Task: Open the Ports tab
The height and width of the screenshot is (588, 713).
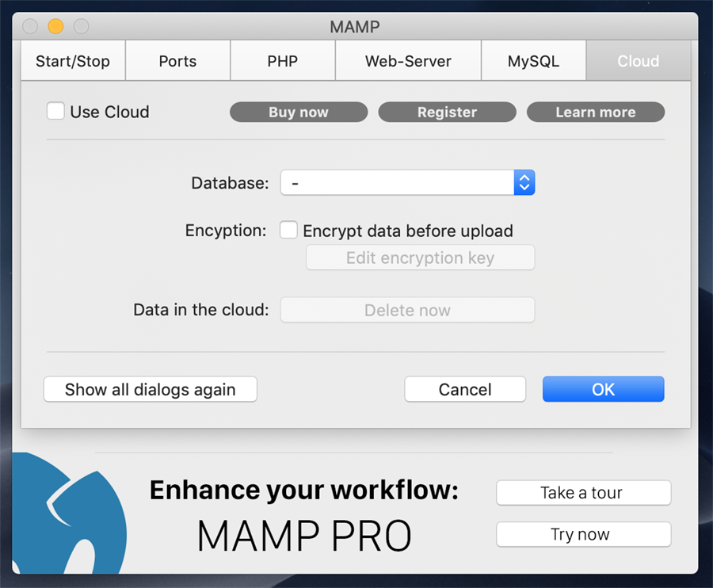Action: (x=177, y=62)
